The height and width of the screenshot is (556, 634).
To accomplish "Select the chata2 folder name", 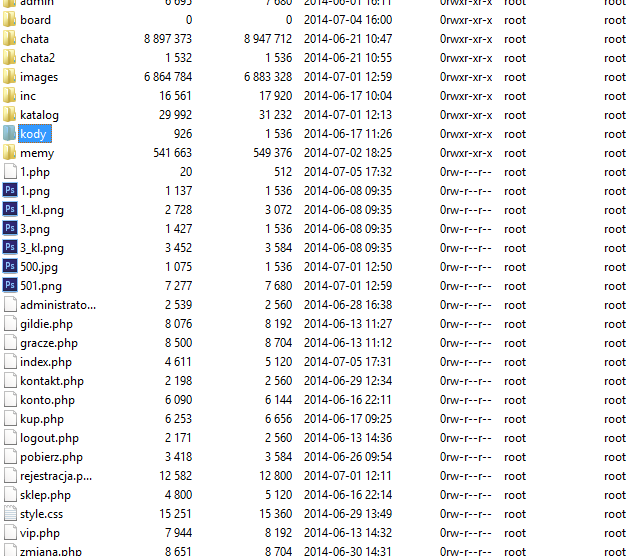I will pos(38,58).
